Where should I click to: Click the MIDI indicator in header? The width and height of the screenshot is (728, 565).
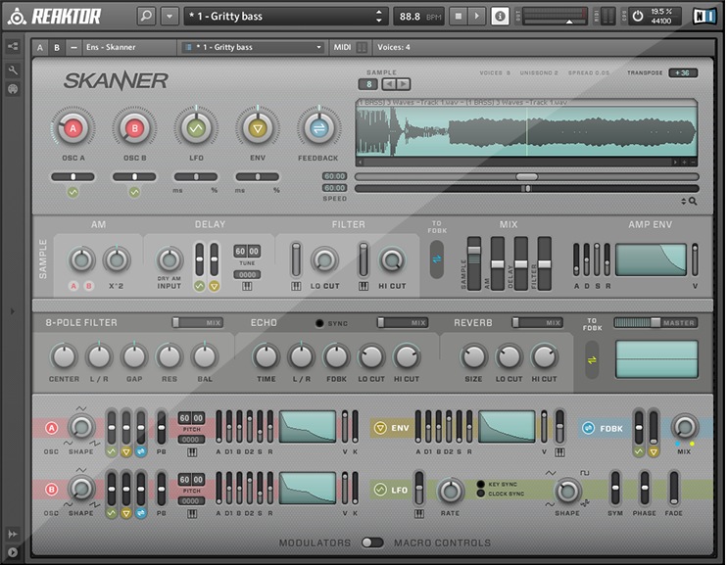pos(350,47)
